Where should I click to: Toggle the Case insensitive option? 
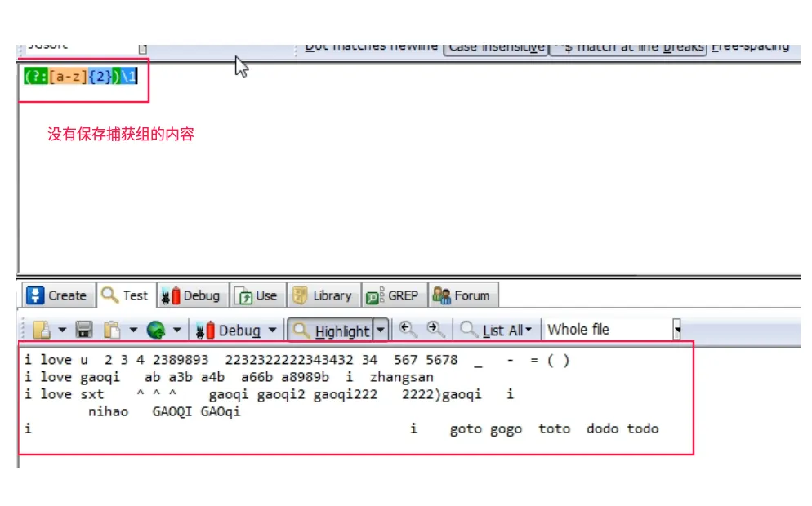tap(496, 48)
